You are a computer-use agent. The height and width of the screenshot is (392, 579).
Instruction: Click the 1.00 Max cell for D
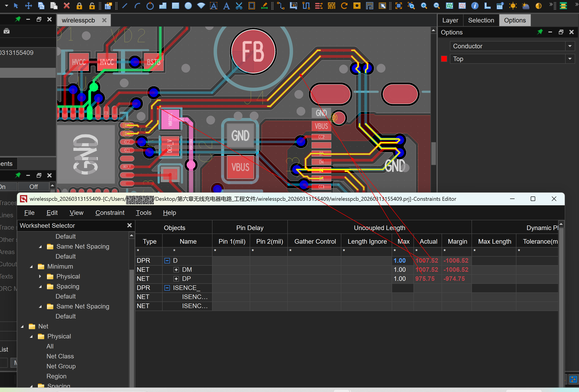(x=400, y=261)
